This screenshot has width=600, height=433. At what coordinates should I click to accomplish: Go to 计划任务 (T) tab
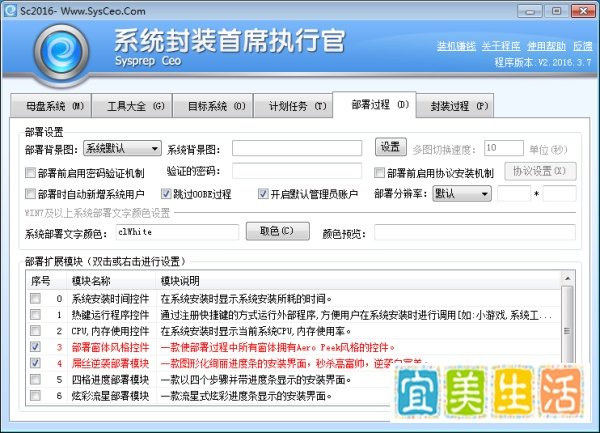pyautogui.click(x=293, y=106)
